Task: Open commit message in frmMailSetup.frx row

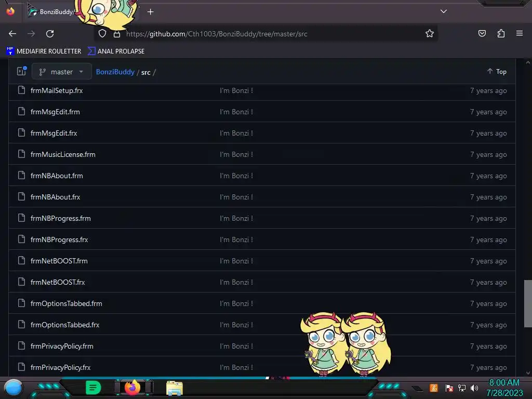Action: [236, 90]
